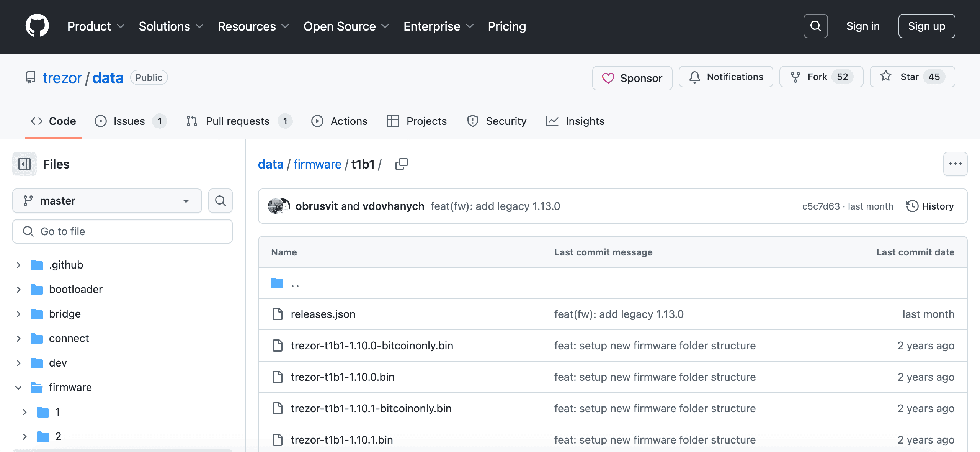Open the more options ellipsis button
This screenshot has height=452, width=980.
click(955, 164)
